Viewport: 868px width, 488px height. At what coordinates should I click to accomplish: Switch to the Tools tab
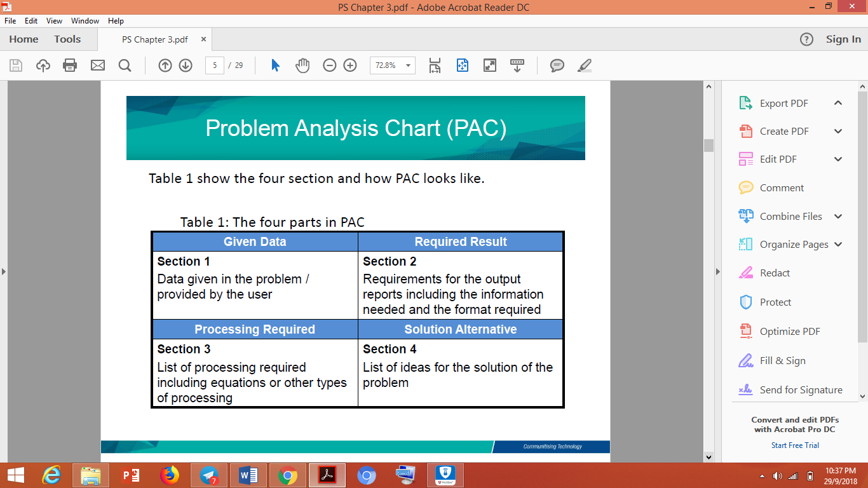(x=67, y=39)
